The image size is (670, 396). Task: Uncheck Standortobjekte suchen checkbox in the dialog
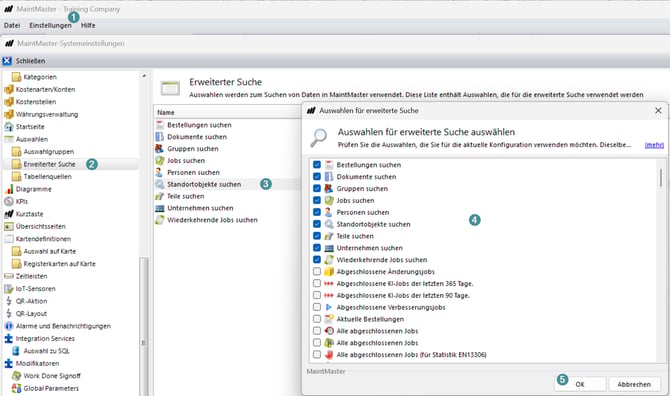[317, 224]
